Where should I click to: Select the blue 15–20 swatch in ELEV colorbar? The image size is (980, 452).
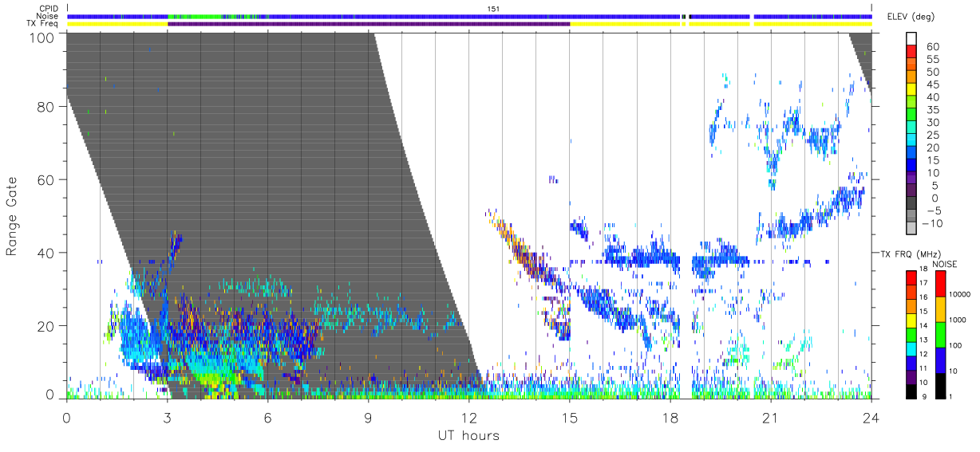(x=912, y=154)
